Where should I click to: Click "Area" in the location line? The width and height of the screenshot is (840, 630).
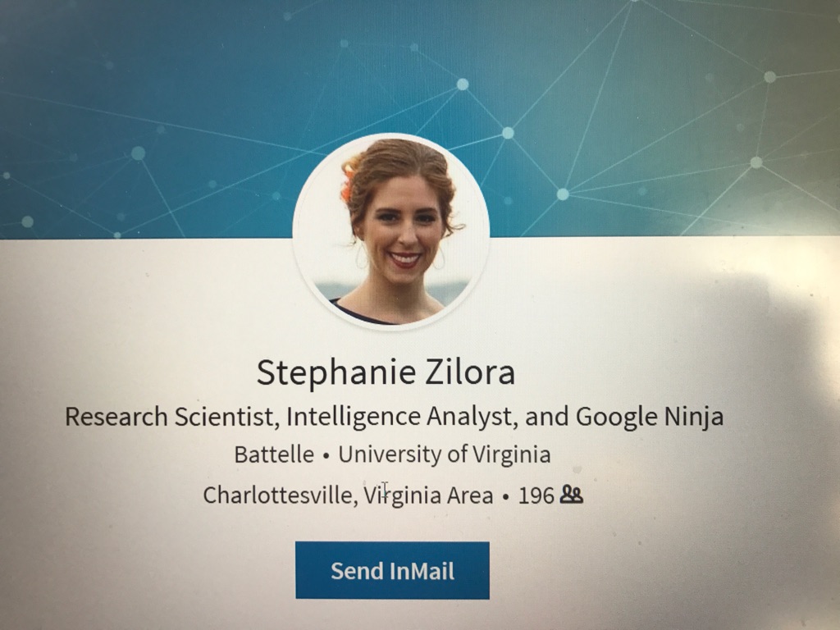coord(470,495)
